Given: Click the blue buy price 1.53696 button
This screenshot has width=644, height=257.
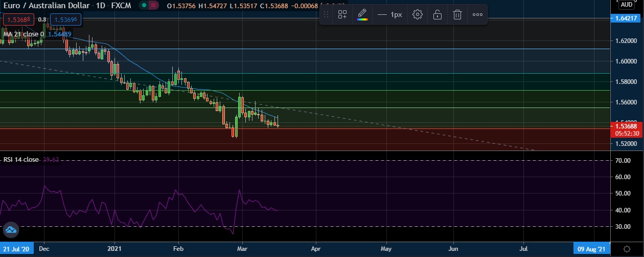Looking at the screenshot, I should coord(66,19).
